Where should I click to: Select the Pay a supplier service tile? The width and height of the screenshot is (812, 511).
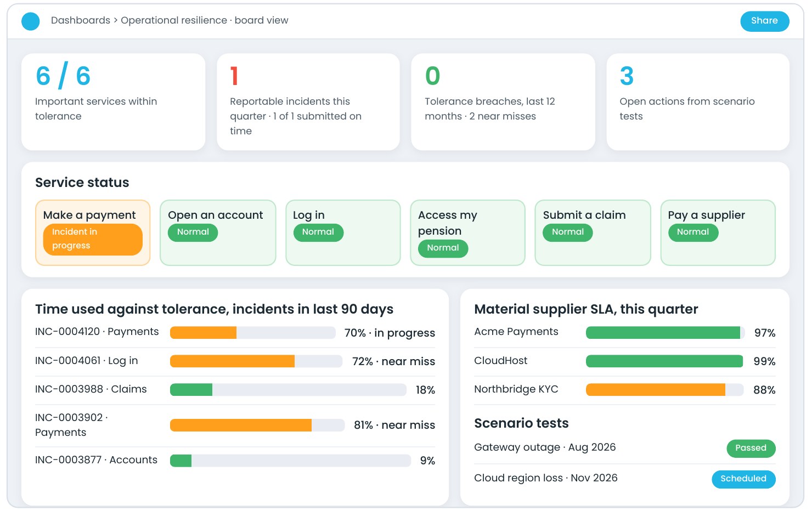click(x=718, y=232)
